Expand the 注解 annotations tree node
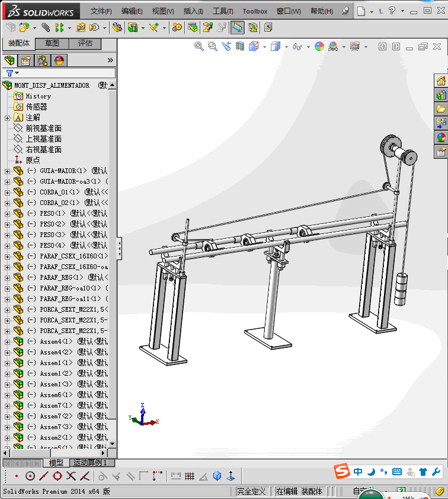448x499 pixels. coord(7,118)
